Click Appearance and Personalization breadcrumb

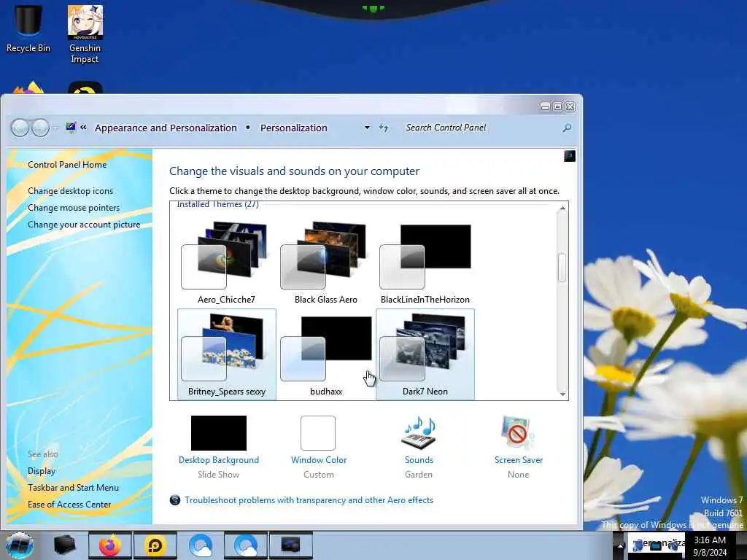tap(166, 128)
